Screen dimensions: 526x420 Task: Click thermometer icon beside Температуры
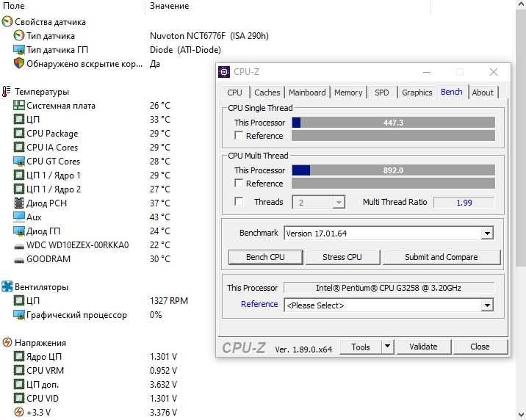click(x=7, y=92)
